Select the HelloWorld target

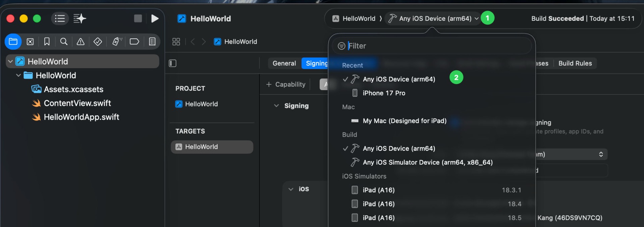coord(212,147)
